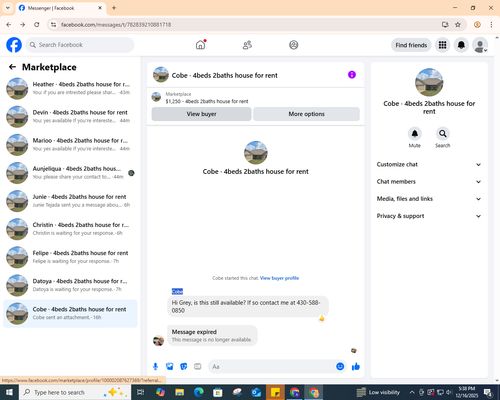Viewport: 500px width, 400px height.
Task: Open the Chrome three-dot menu
Action: [x=491, y=25]
